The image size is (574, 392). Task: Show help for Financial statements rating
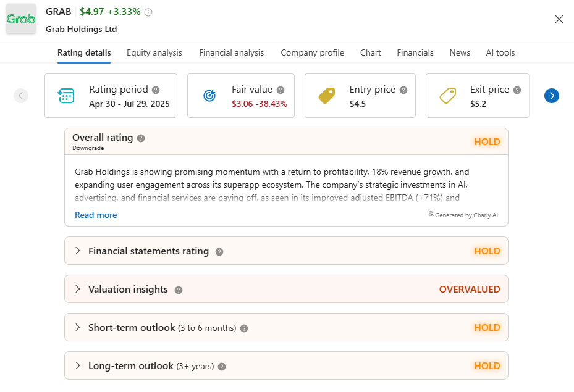point(219,252)
